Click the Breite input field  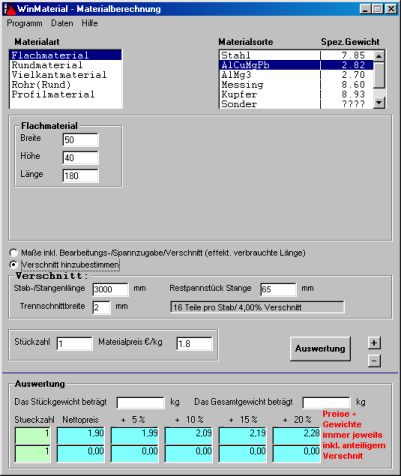81,140
